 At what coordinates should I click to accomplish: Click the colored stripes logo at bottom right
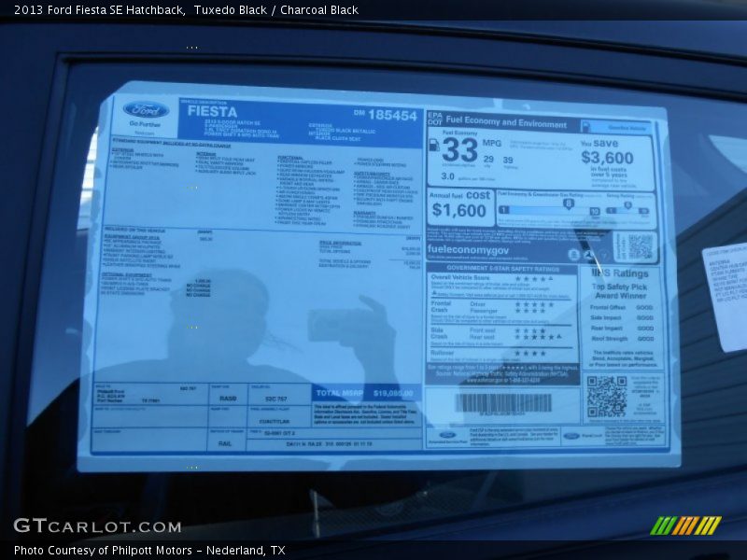point(686,525)
